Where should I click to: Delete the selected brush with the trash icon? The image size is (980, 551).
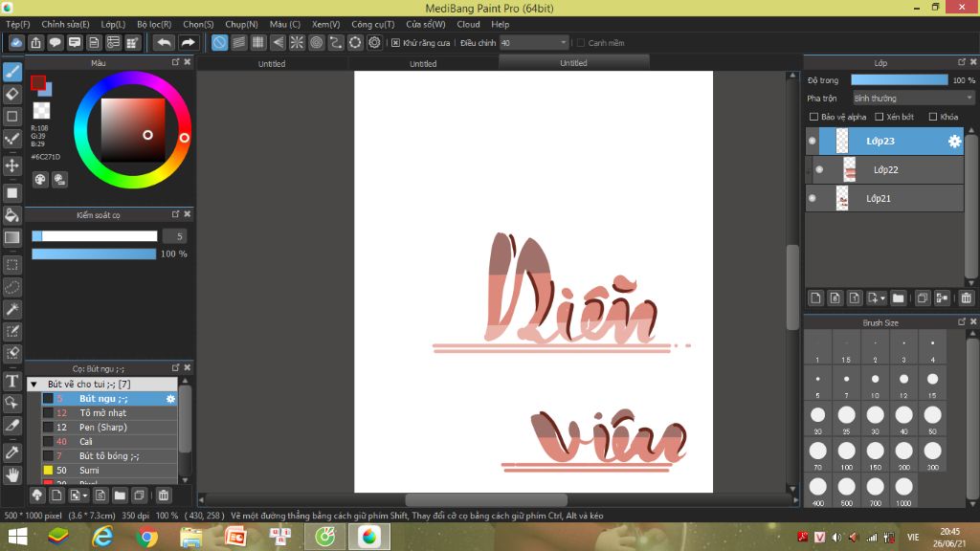point(163,496)
